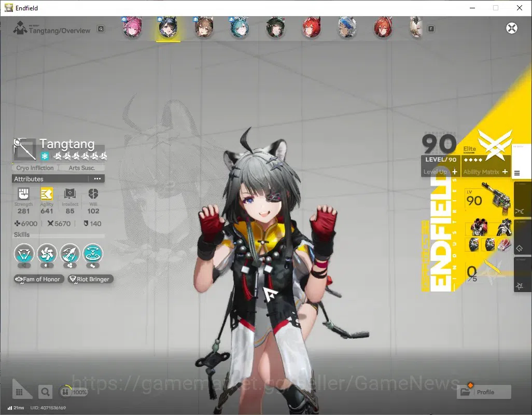Select the blue-haired operator portrait
Image resolution: width=532 pixels, height=415 pixels.
pos(347,27)
